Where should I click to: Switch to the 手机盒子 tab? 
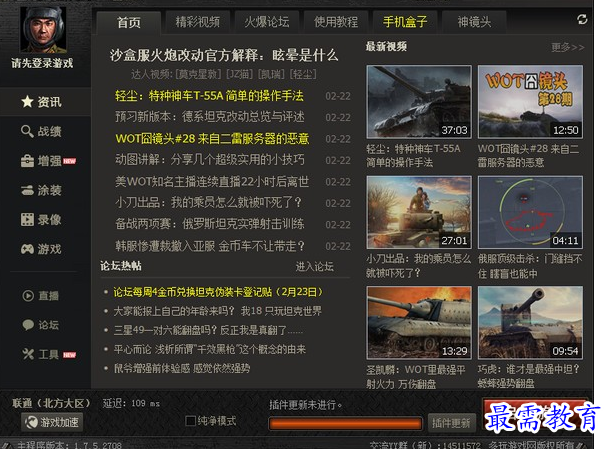pyautogui.click(x=405, y=22)
